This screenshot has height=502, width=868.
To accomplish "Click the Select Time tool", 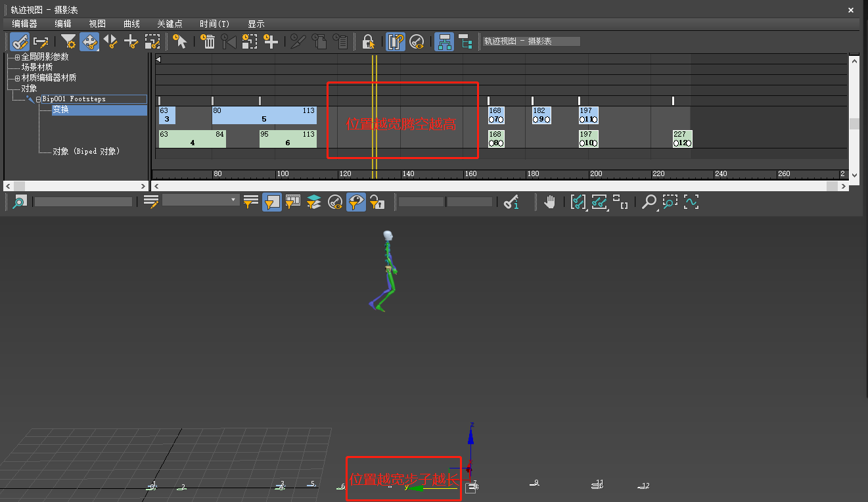I will [x=179, y=41].
